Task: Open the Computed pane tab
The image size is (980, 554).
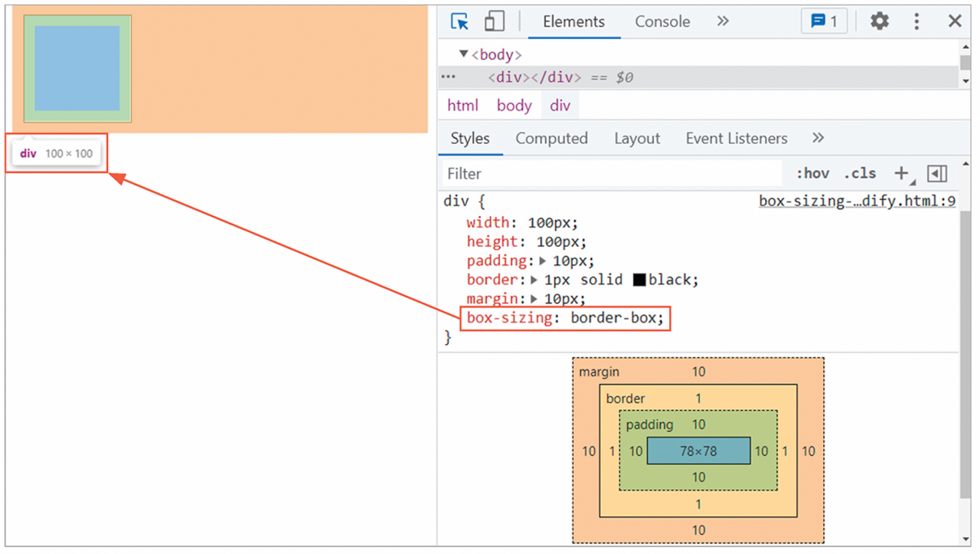Action: point(551,139)
